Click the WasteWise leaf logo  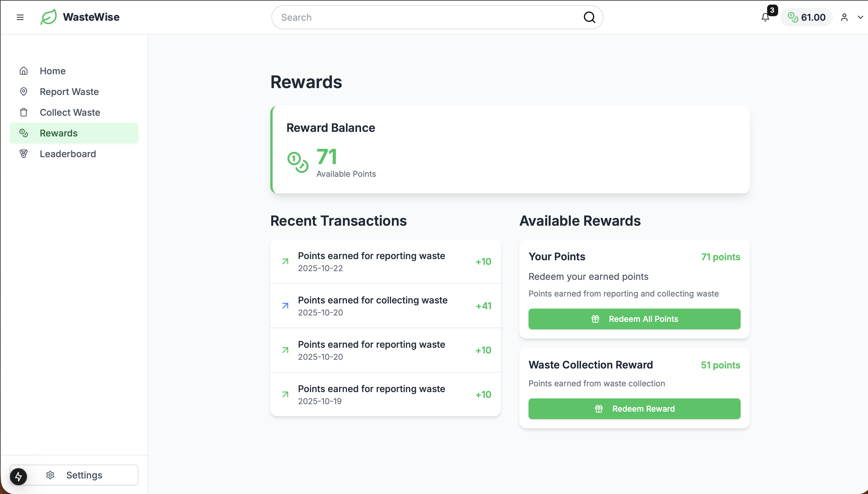tap(49, 17)
